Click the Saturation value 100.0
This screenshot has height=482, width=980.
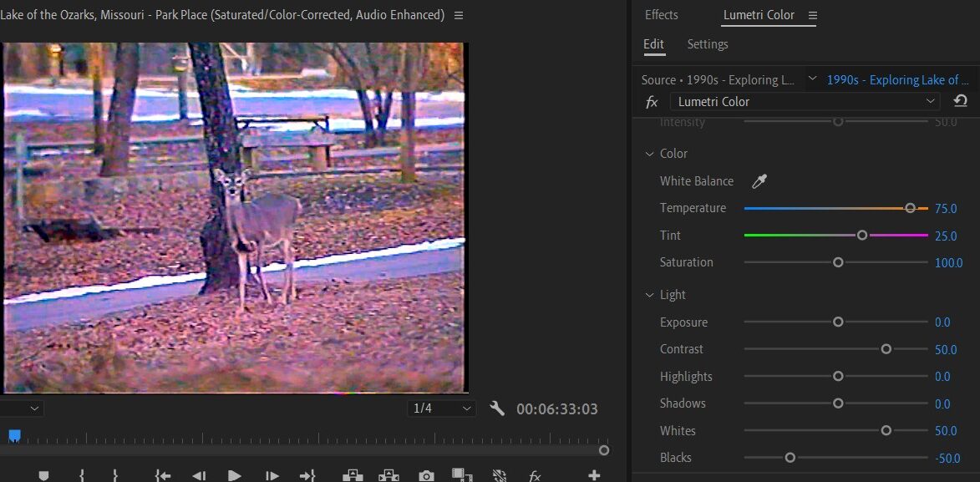coord(949,263)
